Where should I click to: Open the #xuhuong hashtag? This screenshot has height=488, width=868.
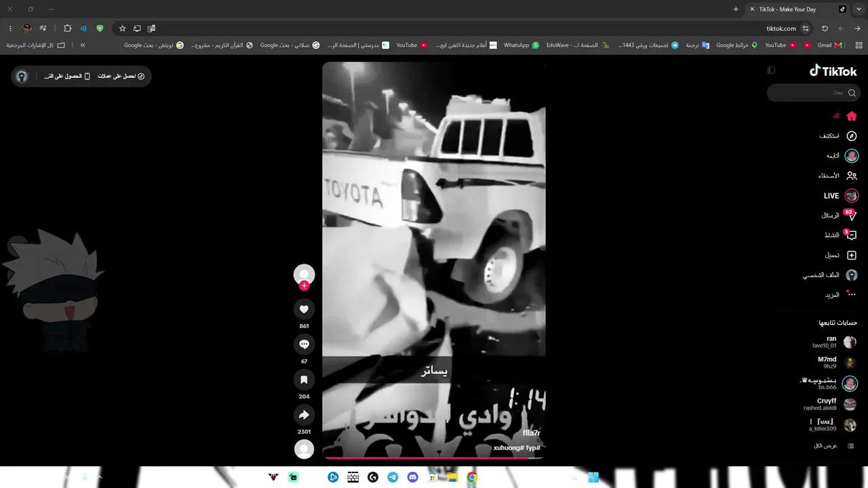[510, 448]
